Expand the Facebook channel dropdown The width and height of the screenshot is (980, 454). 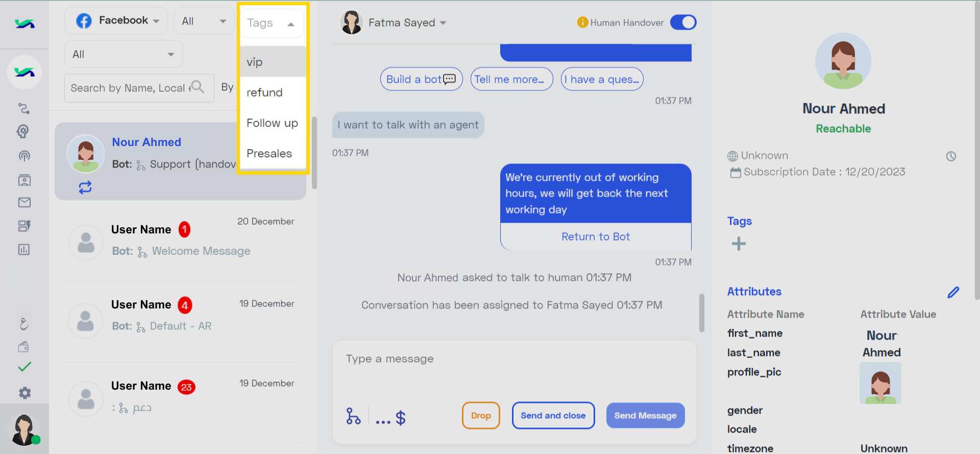(116, 21)
